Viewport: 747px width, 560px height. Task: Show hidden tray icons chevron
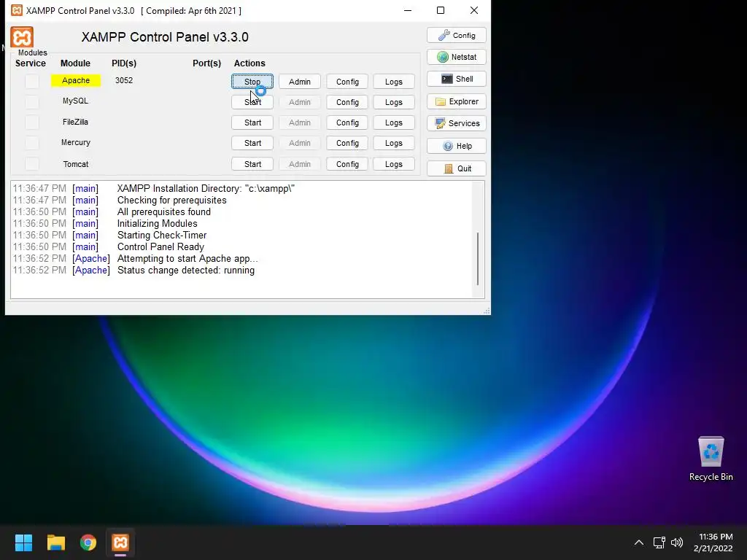pos(639,542)
